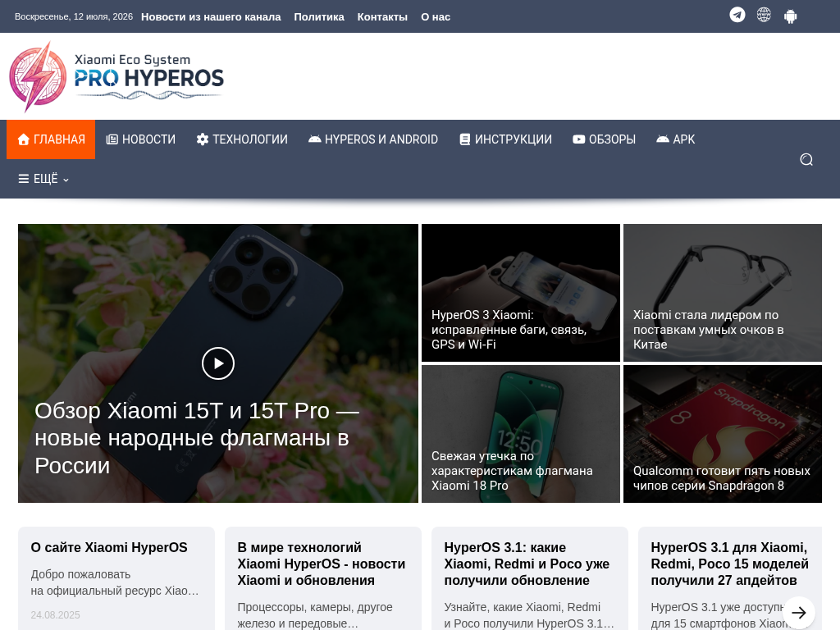Click book icon beside Инструкции
The image size is (840, 630).
coord(465,139)
